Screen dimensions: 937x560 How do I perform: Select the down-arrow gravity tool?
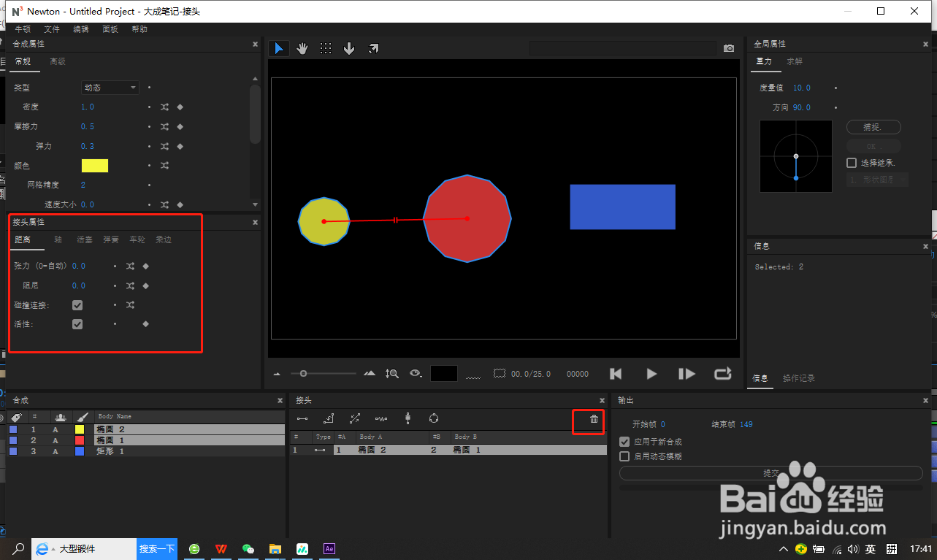349,48
